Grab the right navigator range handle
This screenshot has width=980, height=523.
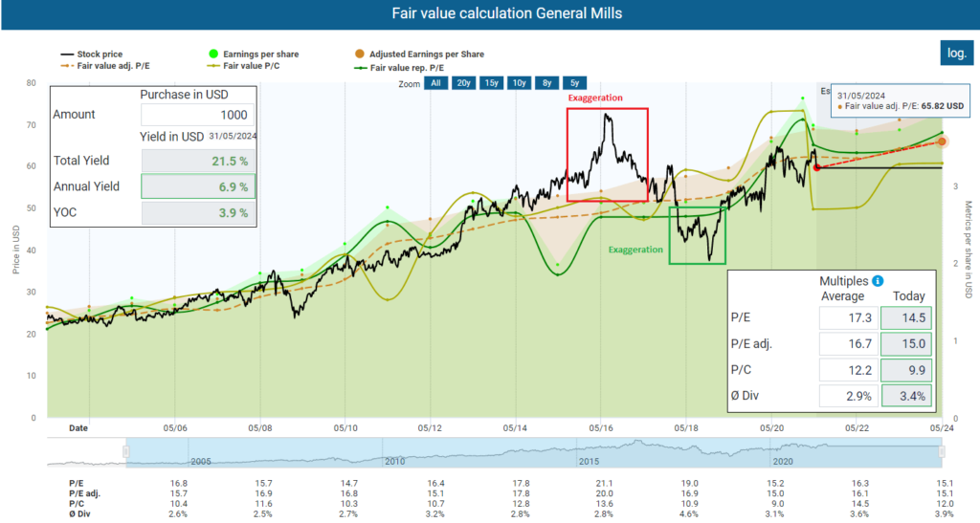[x=942, y=452]
